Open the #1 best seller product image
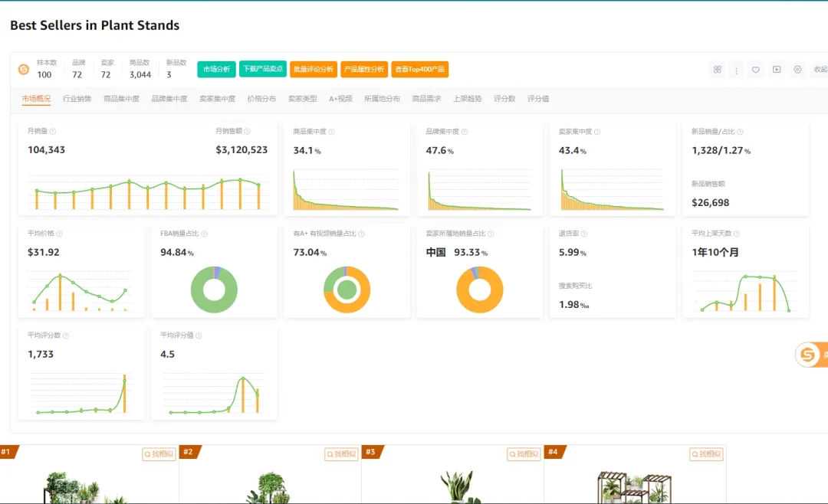828x504 pixels. click(x=84, y=488)
